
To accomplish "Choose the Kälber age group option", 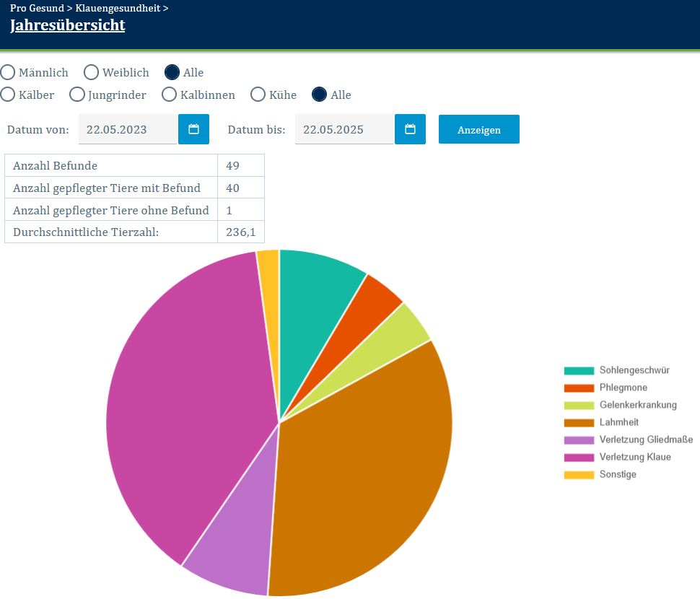I will pos(8,95).
